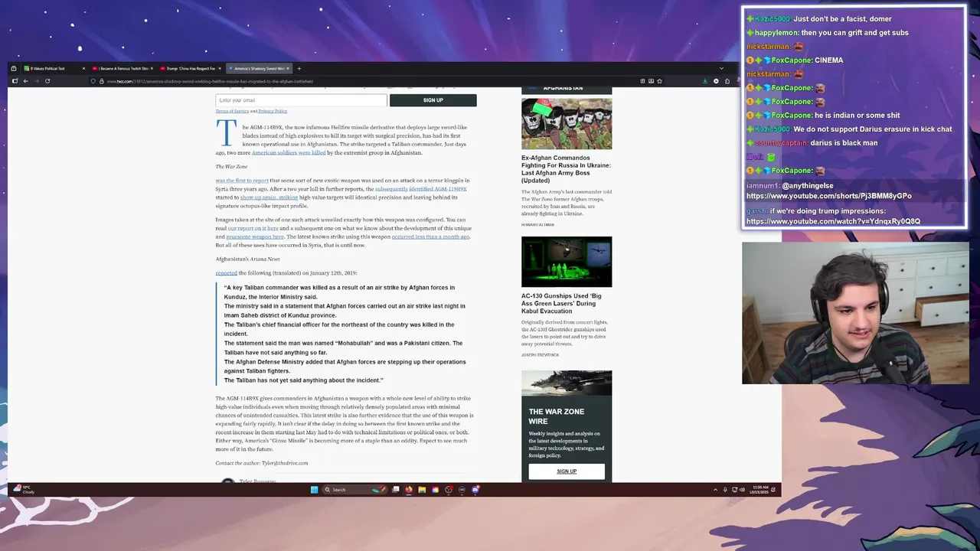Open Discord from the taskbar
This screenshot has width=980, height=551.
click(475, 490)
